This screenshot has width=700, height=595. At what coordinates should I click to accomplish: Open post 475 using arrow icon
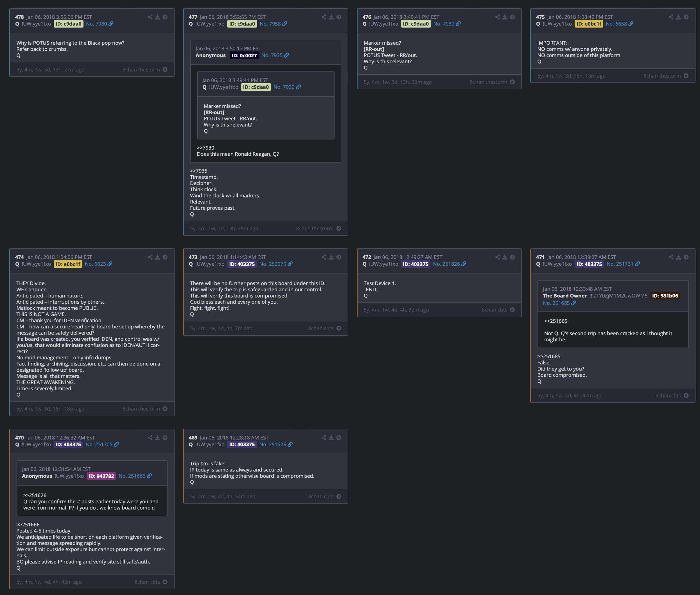pyautogui.click(x=686, y=17)
